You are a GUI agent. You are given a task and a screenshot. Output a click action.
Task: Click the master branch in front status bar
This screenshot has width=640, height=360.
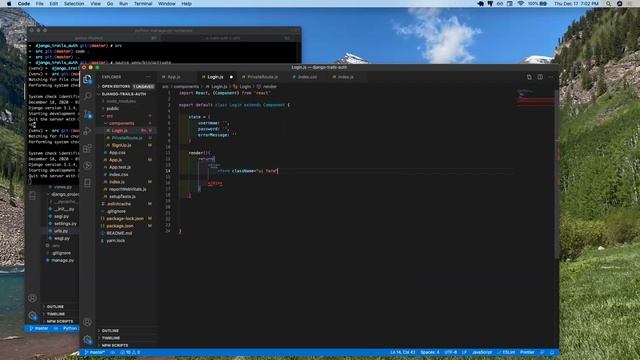coord(94,352)
